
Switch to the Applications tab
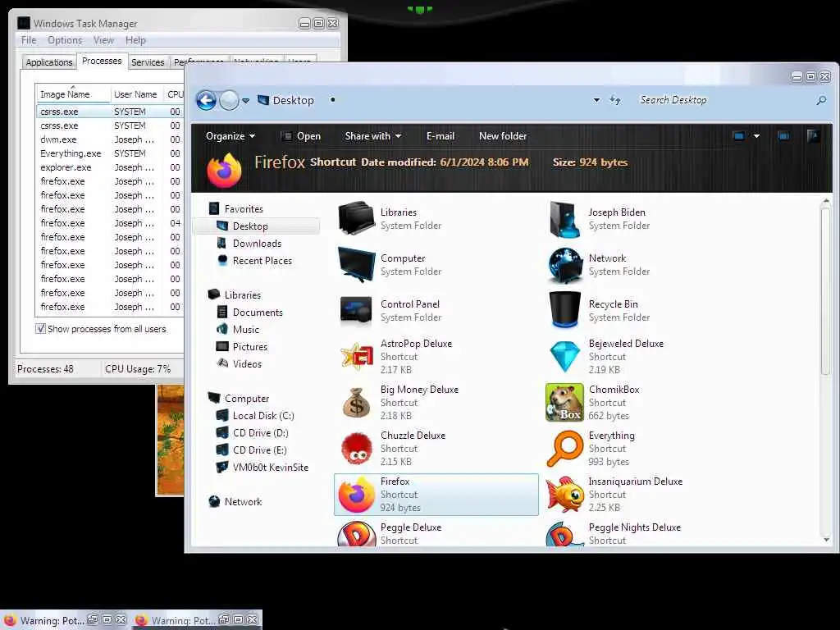pyautogui.click(x=48, y=62)
